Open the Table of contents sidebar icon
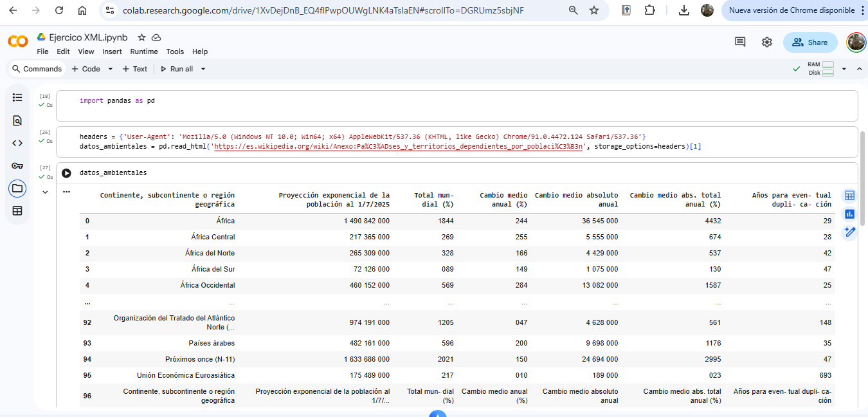Screen dimensions: 868x417 pyautogui.click(x=17, y=97)
